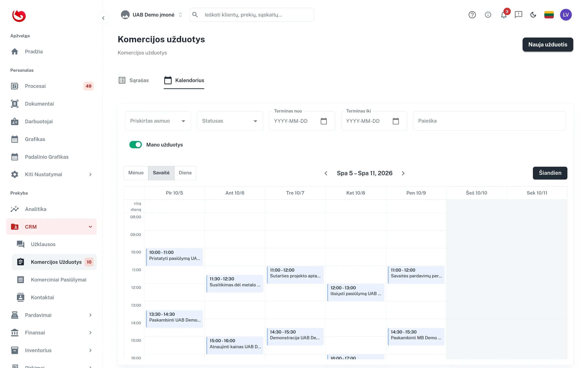Open Darbuotojai in sidebar
The height and width of the screenshot is (368, 588).
pyautogui.click(x=51, y=121)
